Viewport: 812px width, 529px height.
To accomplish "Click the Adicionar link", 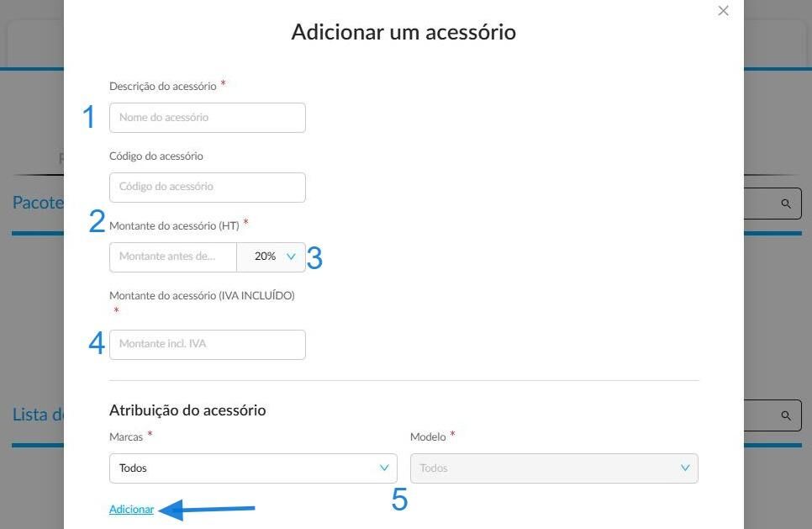I will [x=131, y=510].
